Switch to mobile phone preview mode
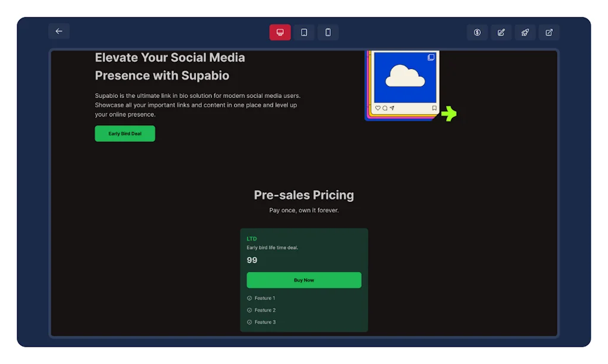 click(x=328, y=32)
